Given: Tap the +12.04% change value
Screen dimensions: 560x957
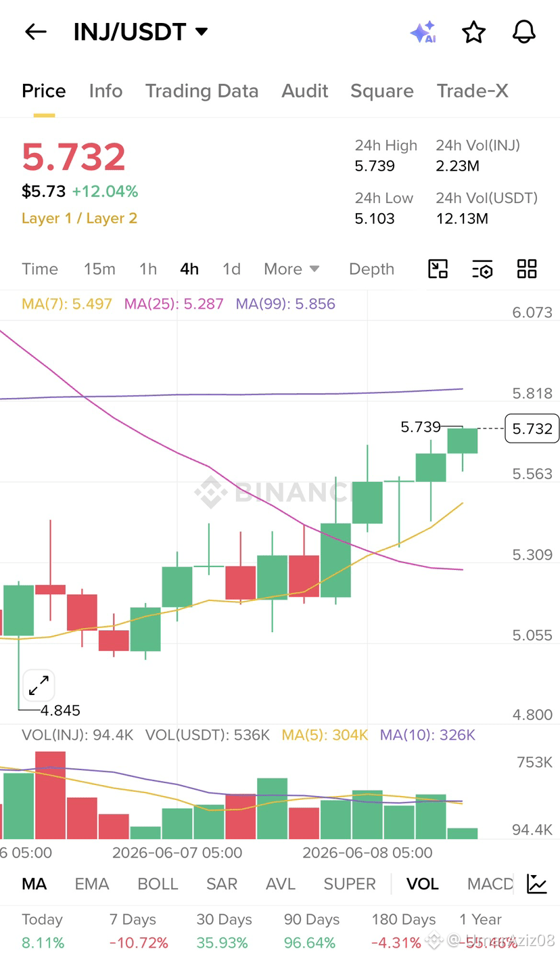Looking at the screenshot, I should (105, 192).
